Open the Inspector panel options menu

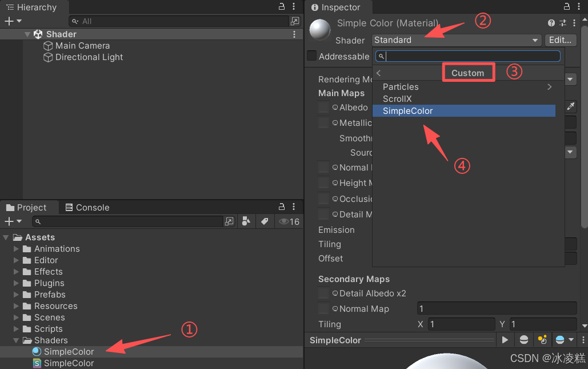click(x=579, y=6)
